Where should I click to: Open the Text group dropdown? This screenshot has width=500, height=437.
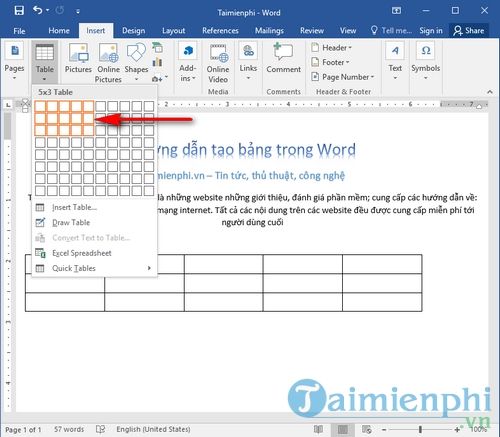[395, 61]
